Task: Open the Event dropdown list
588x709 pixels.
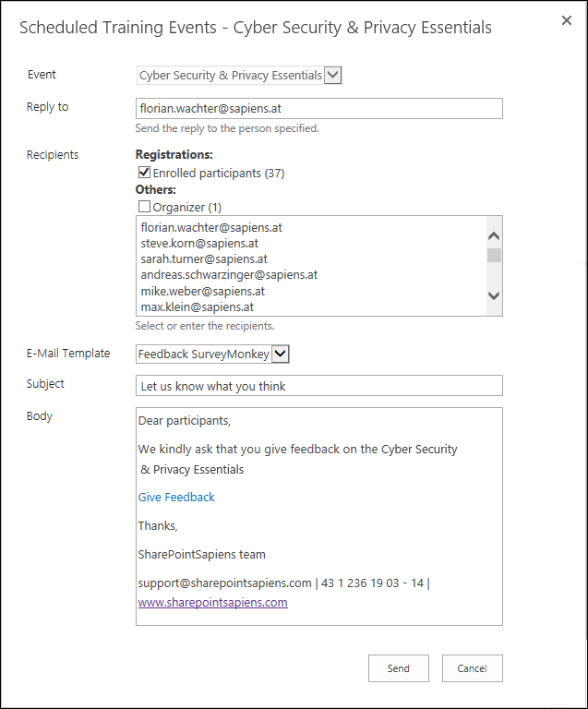Action: 332,75
